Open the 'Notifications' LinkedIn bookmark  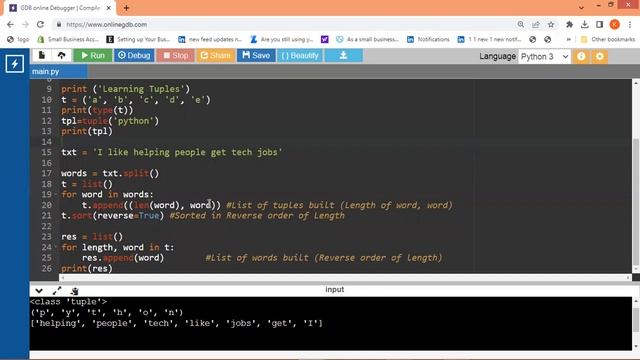pos(428,39)
